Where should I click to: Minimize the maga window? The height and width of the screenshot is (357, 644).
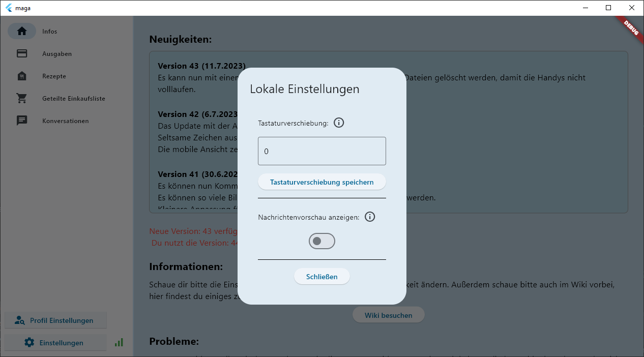click(585, 8)
